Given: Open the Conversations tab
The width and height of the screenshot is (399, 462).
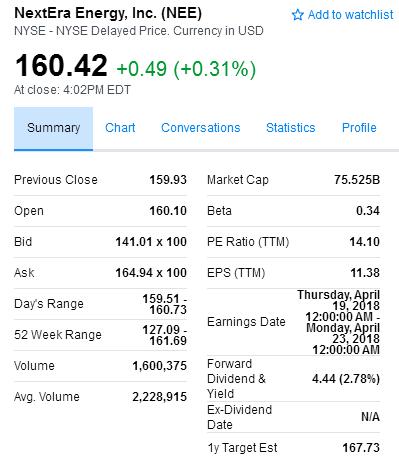Looking at the screenshot, I should point(201,128).
